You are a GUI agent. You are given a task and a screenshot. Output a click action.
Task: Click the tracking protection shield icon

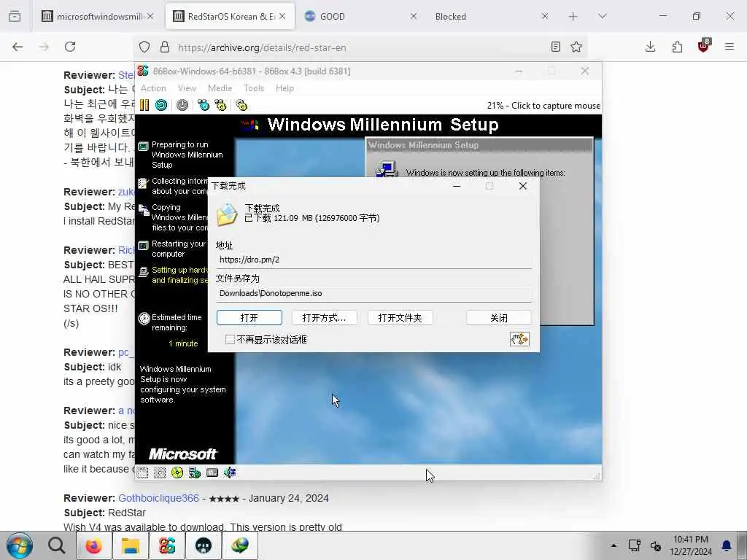click(144, 47)
